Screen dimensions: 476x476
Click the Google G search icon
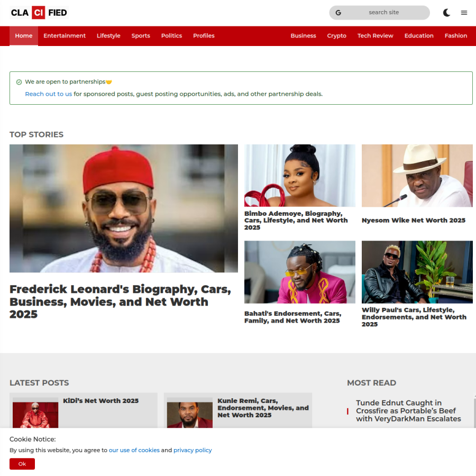click(x=338, y=13)
